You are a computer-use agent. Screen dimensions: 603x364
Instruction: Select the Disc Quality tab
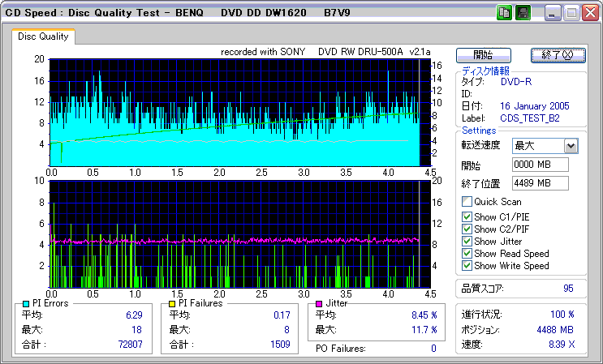click(44, 36)
